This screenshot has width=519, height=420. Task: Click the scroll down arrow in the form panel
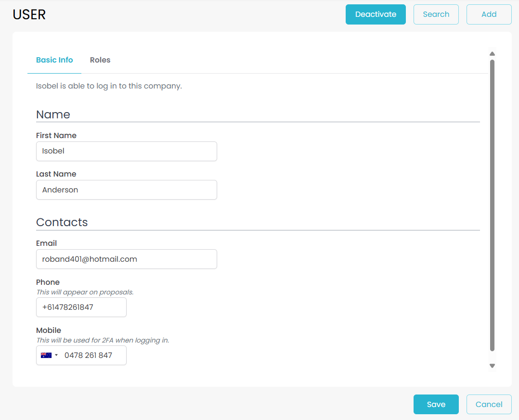(492, 366)
